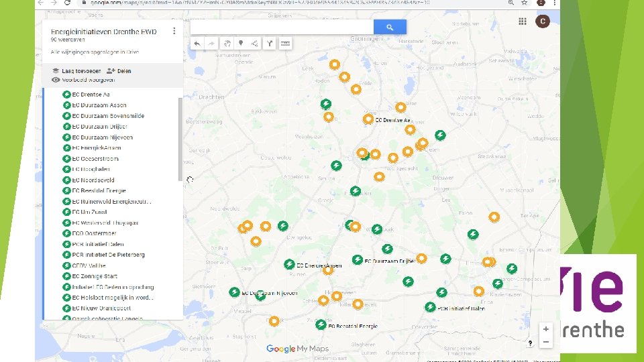The height and width of the screenshot is (362, 644).
Task: Zoom out the map with minus button
Action: pyautogui.click(x=546, y=342)
